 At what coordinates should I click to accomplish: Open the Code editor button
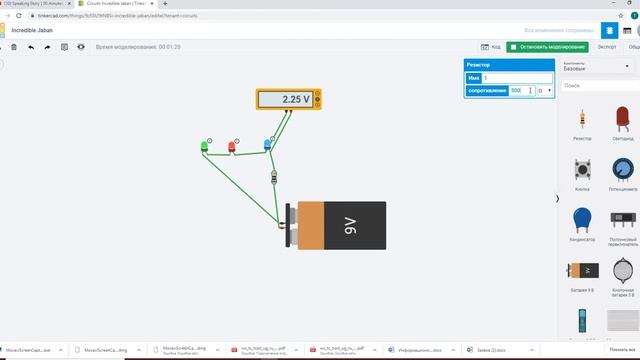[491, 47]
